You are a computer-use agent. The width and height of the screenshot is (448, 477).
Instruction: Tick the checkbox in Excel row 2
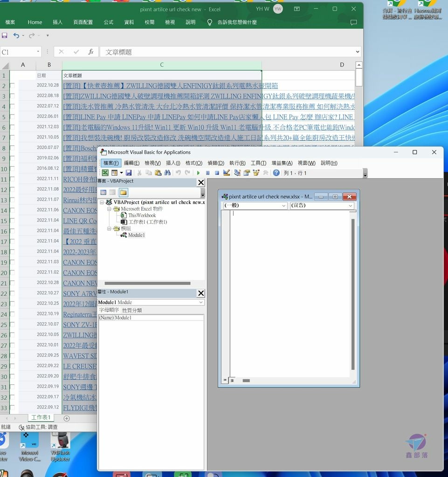(x=12, y=86)
